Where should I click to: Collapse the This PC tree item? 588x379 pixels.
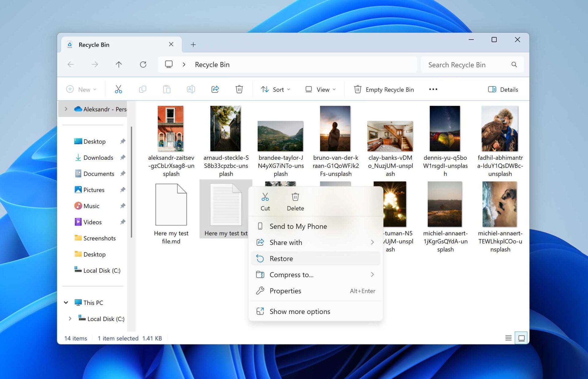pyautogui.click(x=66, y=302)
